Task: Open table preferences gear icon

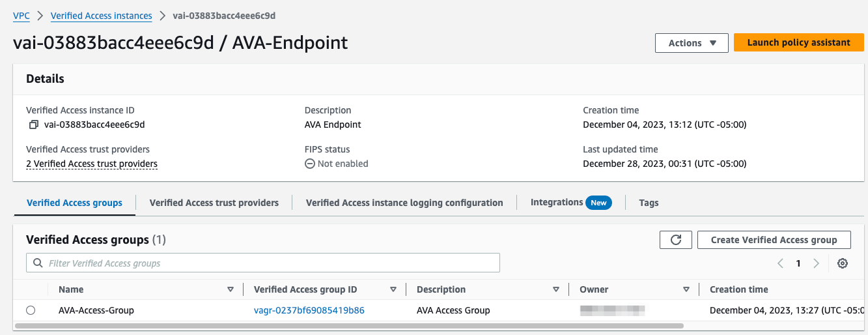Action: pyautogui.click(x=843, y=263)
